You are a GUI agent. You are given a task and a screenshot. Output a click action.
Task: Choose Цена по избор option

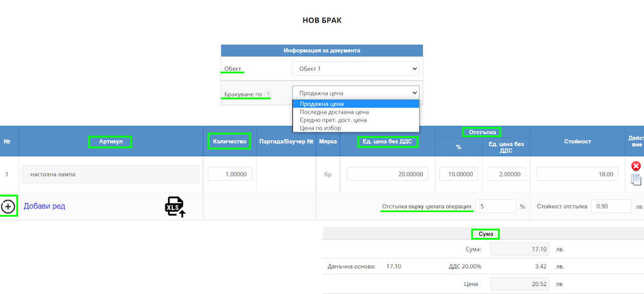[356, 128]
